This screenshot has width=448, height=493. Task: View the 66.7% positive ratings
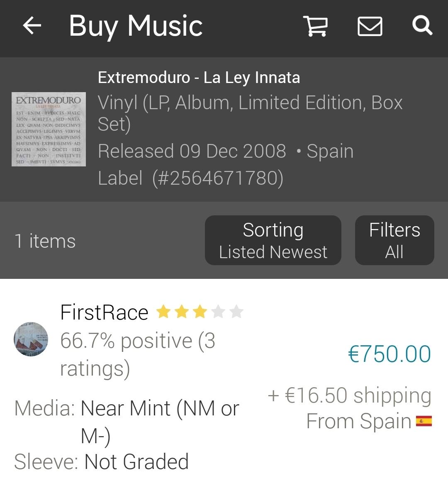click(137, 354)
